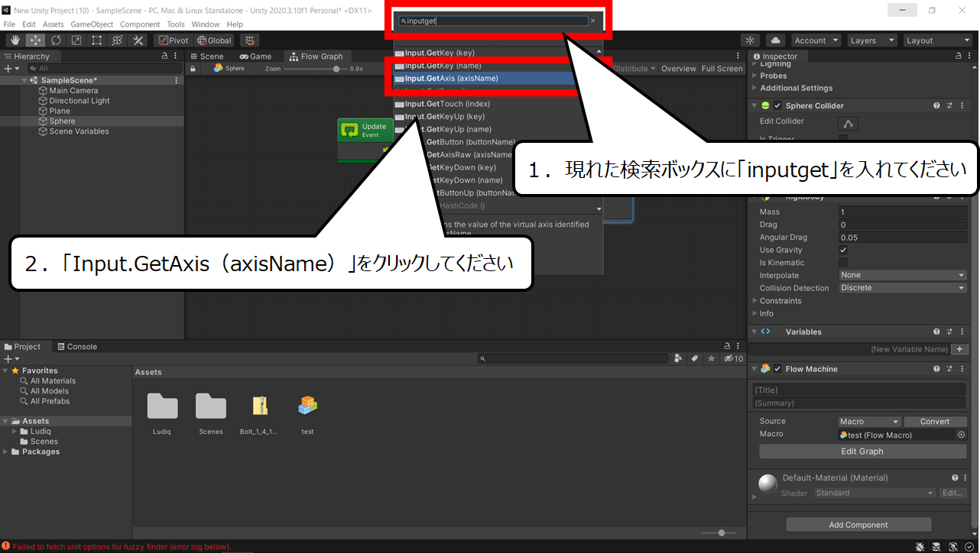The image size is (980, 553).
Task: Collapse Sphere Collider component
Action: pyautogui.click(x=754, y=106)
